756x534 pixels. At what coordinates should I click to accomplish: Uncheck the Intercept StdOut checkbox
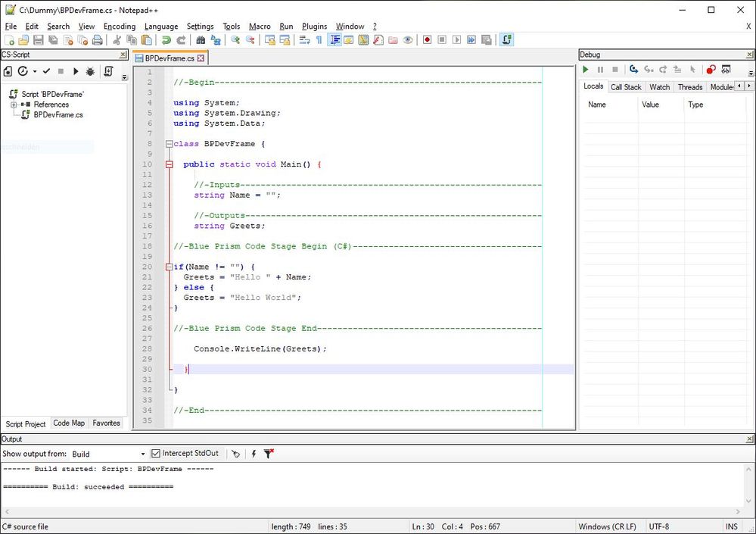click(x=156, y=454)
